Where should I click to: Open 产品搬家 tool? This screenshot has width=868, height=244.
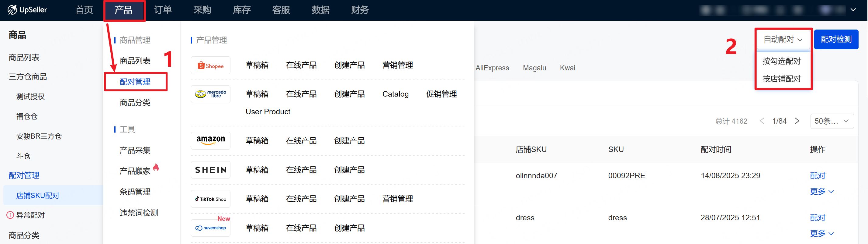(135, 171)
